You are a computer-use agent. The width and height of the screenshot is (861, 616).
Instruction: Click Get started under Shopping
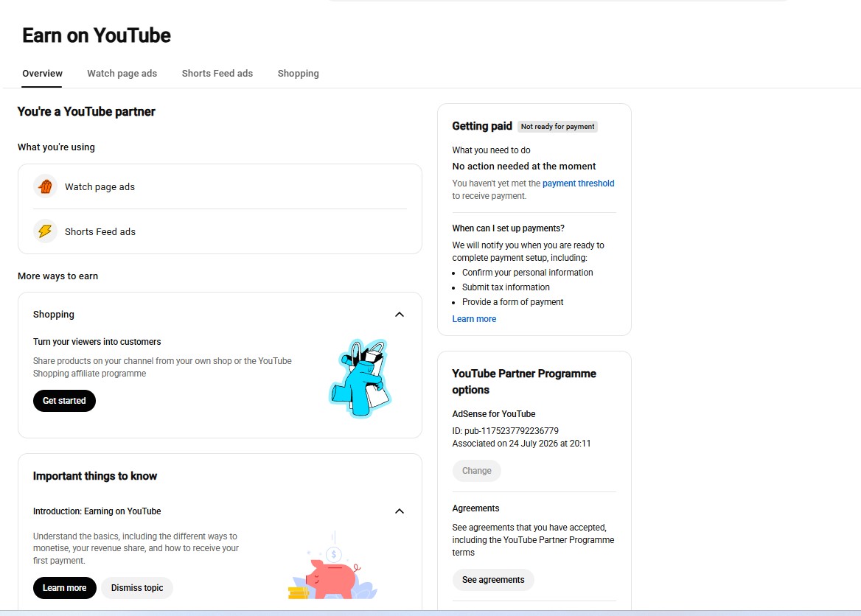(64, 401)
